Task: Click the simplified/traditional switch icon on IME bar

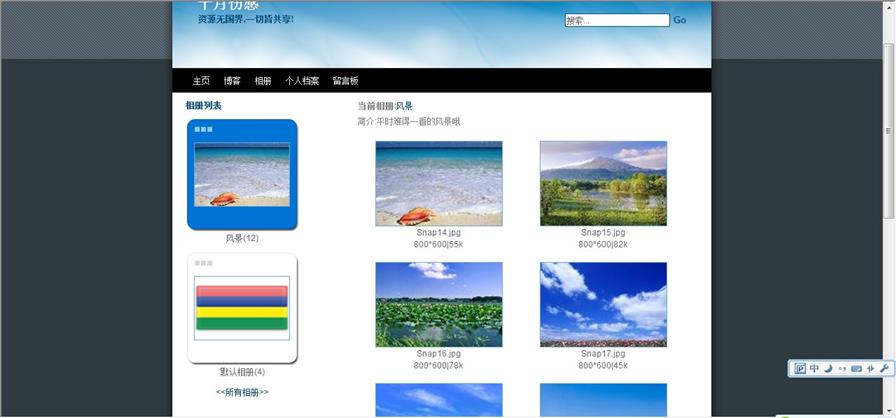Action: [x=870, y=369]
